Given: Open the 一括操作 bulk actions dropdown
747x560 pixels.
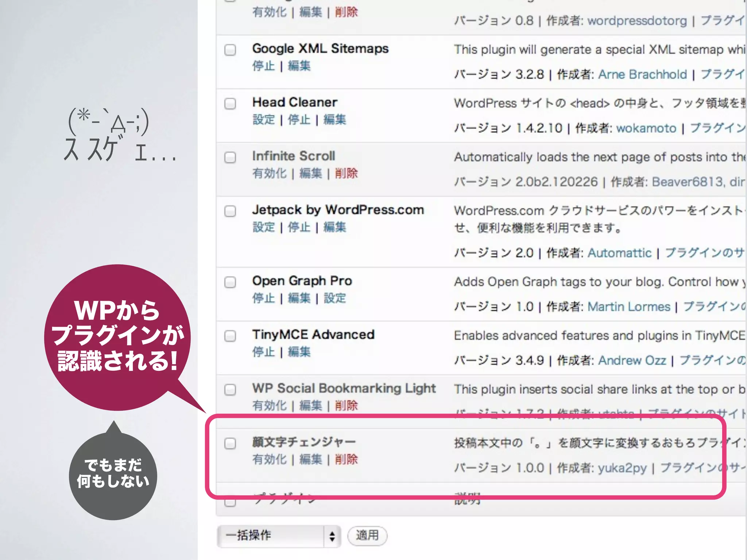Looking at the screenshot, I should click(279, 536).
